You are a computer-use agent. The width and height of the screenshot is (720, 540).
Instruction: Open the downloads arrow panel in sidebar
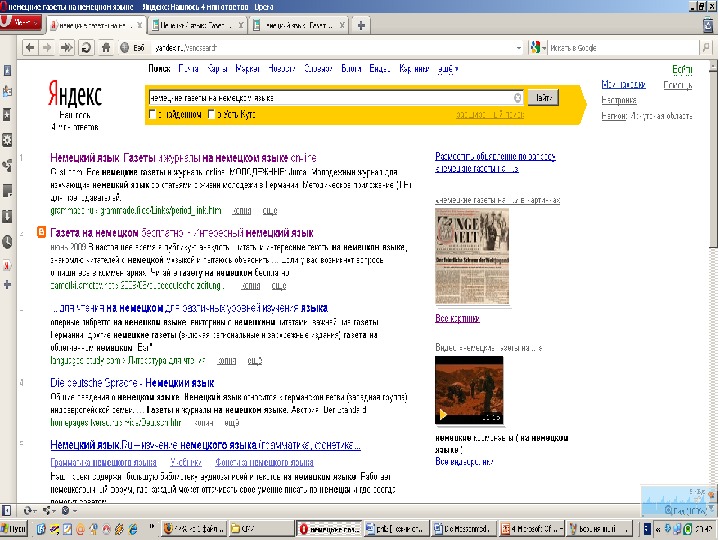tap(7, 216)
